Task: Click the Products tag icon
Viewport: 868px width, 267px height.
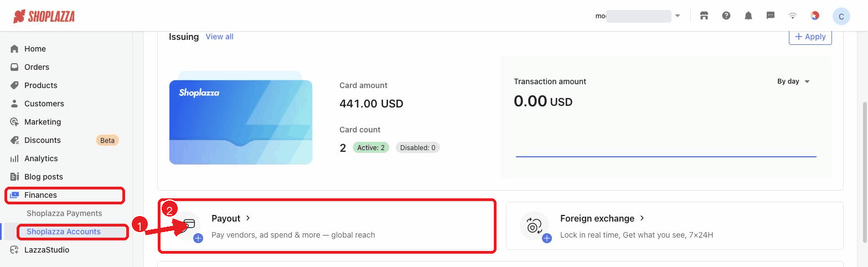Action: 14,85
